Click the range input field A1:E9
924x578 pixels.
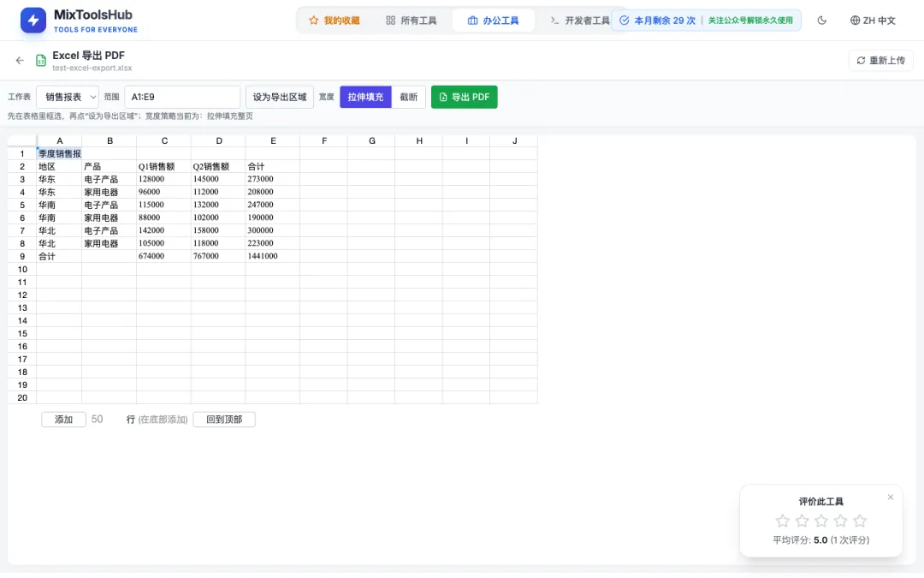(x=182, y=97)
